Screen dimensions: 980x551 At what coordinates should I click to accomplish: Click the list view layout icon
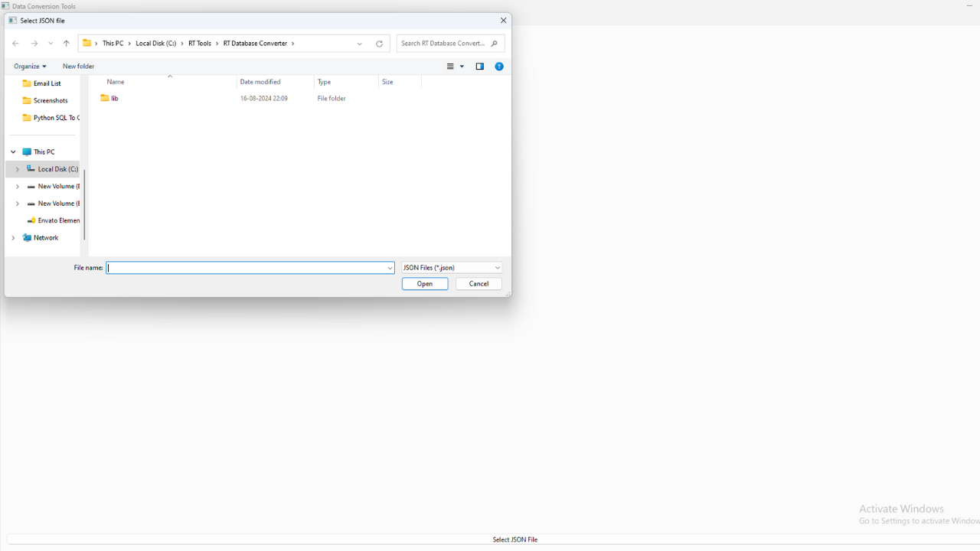click(x=451, y=67)
